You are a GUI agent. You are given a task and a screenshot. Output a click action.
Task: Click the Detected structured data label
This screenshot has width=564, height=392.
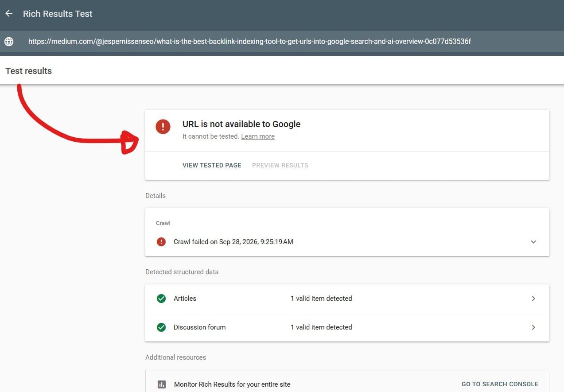click(x=182, y=272)
